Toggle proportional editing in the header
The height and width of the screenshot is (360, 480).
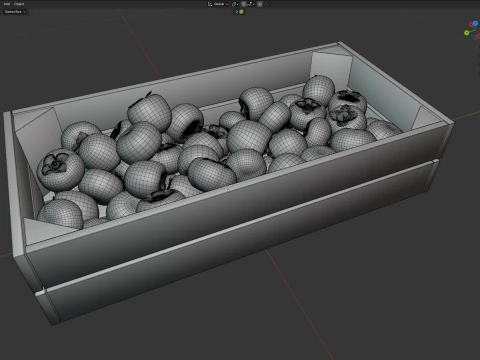tap(260, 4)
